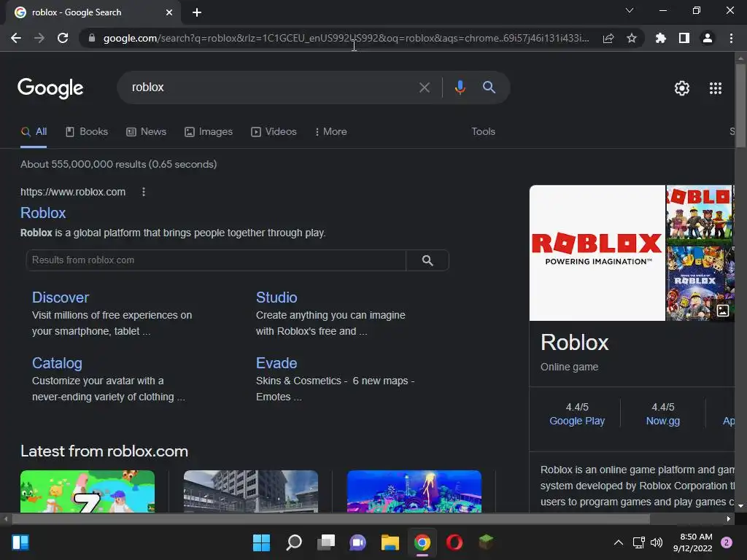The height and width of the screenshot is (560, 747).
Task: Open Now.gg rating link
Action: tap(662, 421)
